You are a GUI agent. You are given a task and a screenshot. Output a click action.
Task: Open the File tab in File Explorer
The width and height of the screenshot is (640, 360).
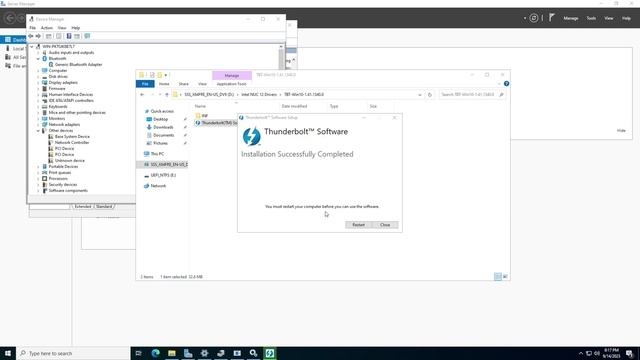[145, 84]
